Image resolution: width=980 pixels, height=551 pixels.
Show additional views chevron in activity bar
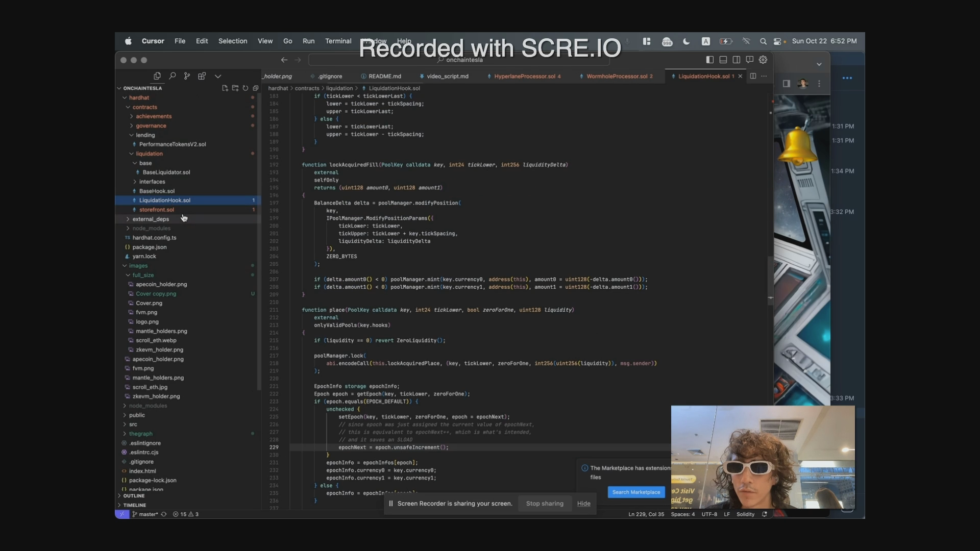click(218, 76)
